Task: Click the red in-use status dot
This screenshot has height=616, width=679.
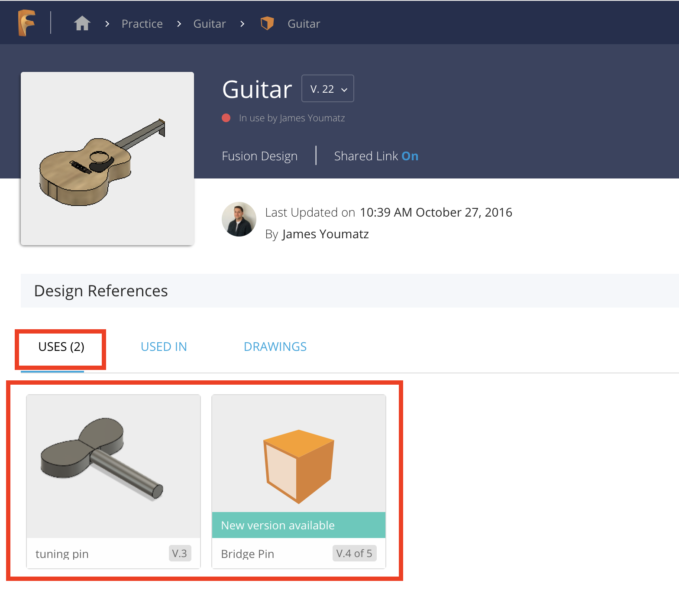Action: [226, 118]
